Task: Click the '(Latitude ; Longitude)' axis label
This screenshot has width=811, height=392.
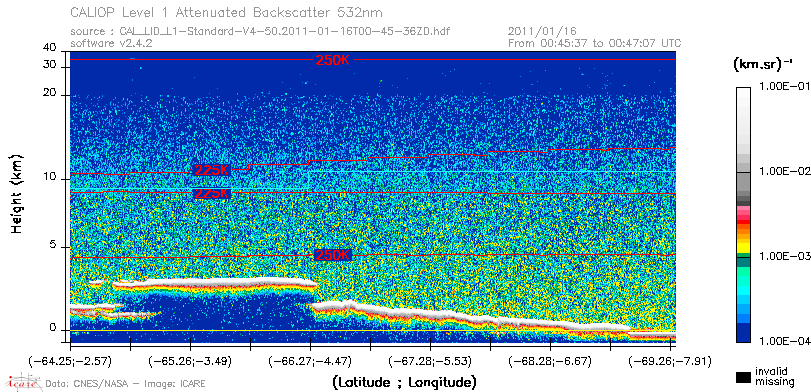Action: [404, 383]
